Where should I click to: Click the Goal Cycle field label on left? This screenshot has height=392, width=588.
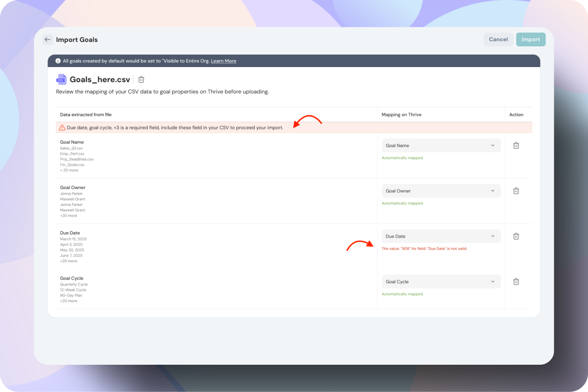(x=72, y=278)
